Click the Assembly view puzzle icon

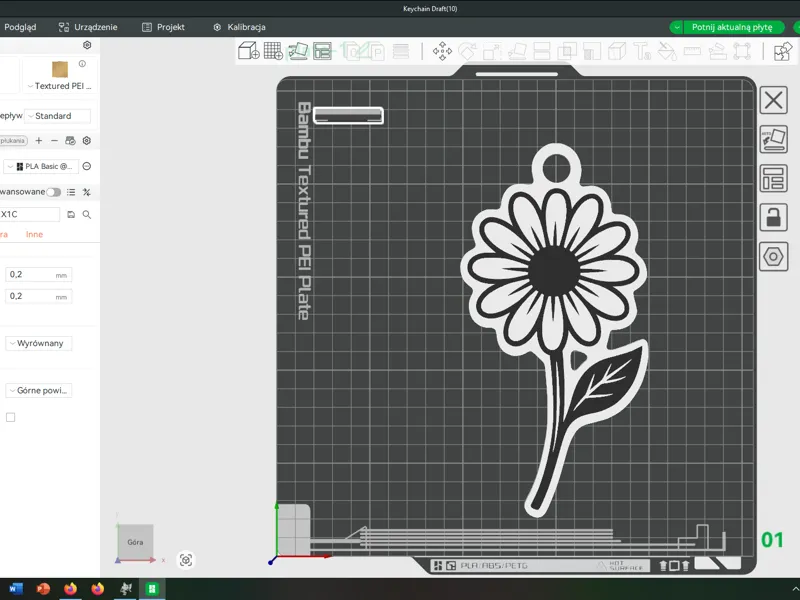click(783, 51)
